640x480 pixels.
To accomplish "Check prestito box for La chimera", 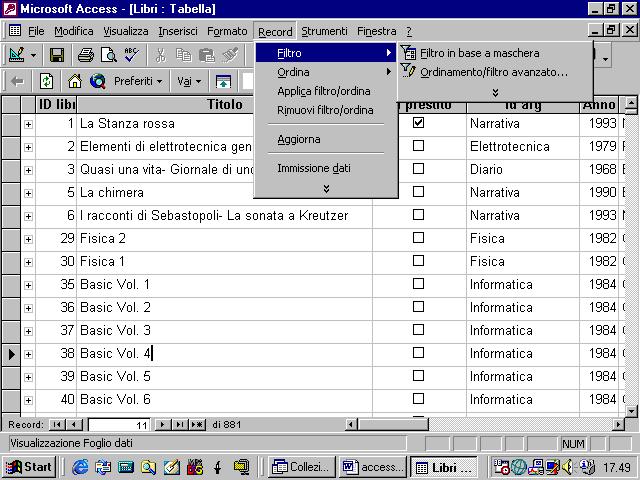I will coord(418,192).
